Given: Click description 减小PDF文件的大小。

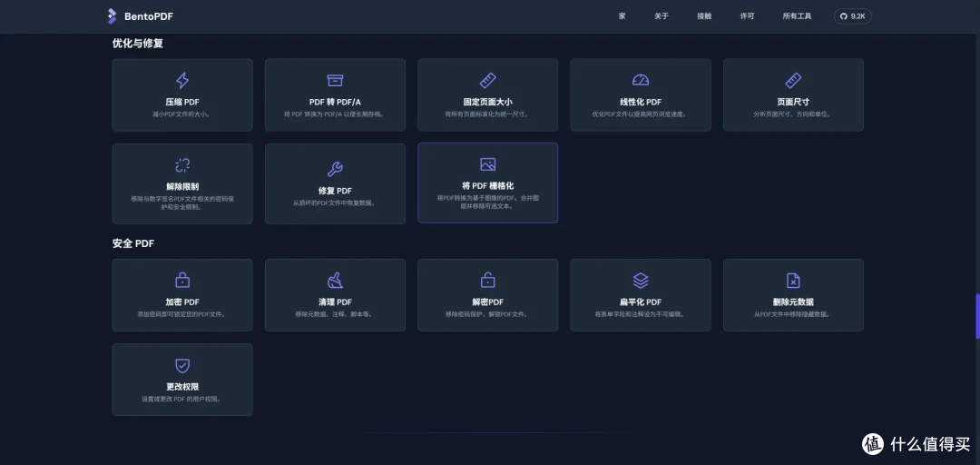Looking at the screenshot, I should (182, 114).
